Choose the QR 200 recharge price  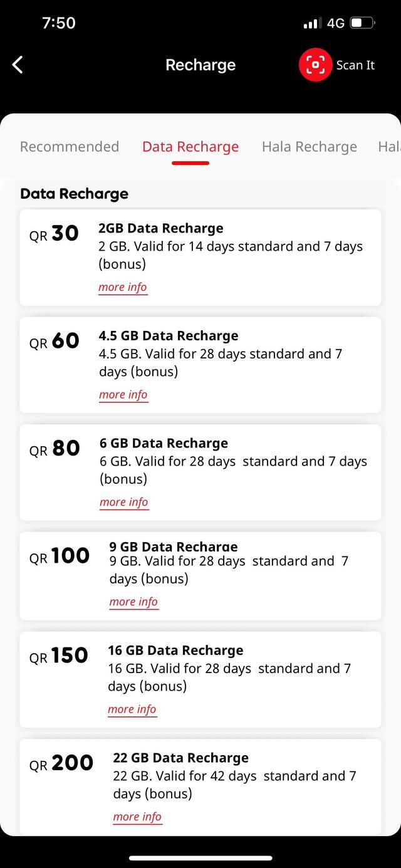[61, 763]
